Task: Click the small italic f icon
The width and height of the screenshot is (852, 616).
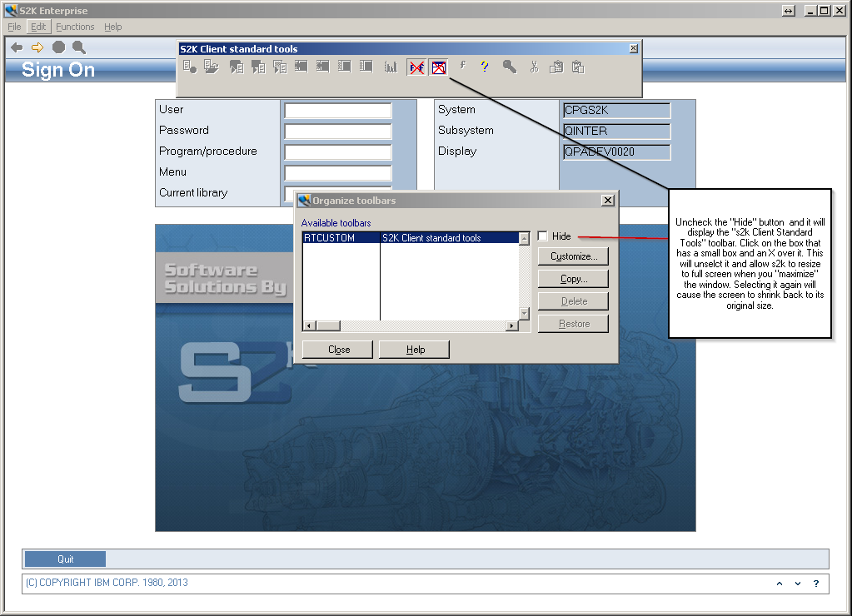Action: click(462, 67)
